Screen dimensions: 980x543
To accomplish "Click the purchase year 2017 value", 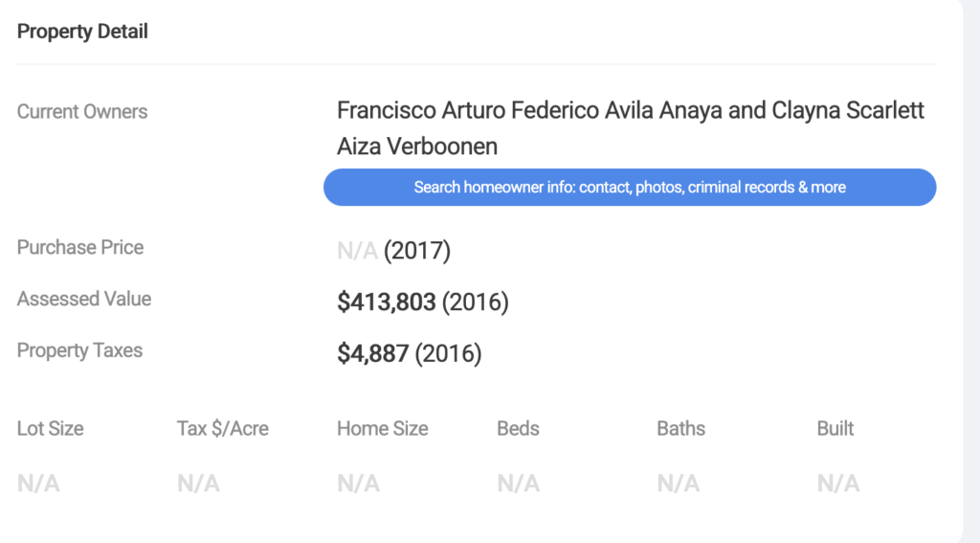I will click(x=417, y=251).
